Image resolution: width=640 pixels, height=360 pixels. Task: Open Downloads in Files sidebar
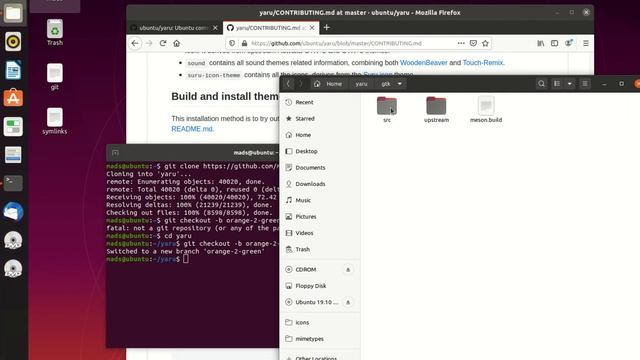pos(320,184)
